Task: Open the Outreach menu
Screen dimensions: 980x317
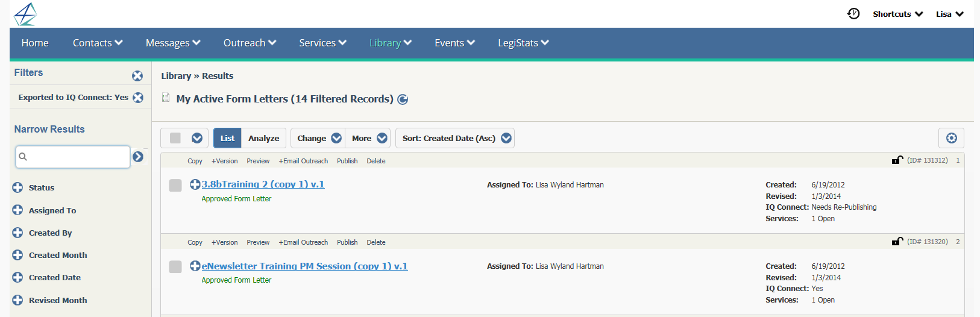Action: point(250,43)
